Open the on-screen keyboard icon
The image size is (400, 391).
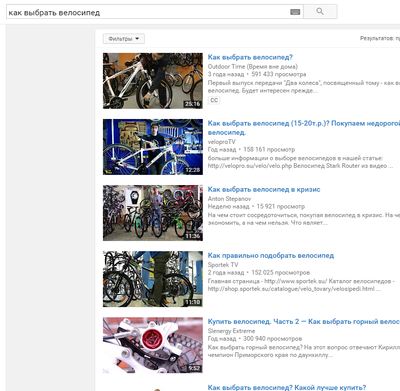click(295, 12)
